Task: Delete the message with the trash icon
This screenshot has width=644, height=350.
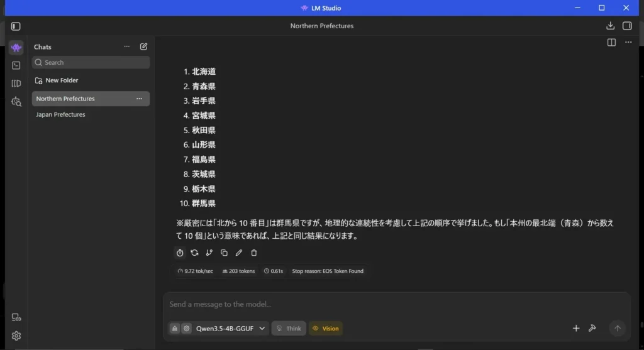Action: click(x=254, y=253)
